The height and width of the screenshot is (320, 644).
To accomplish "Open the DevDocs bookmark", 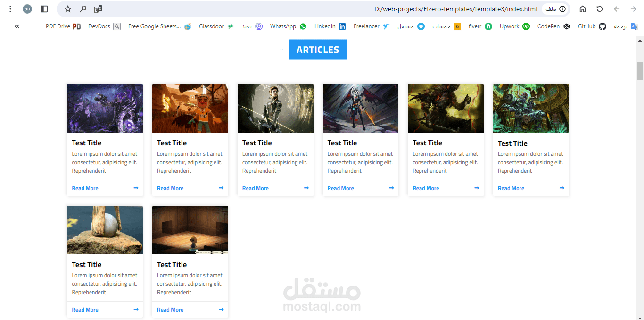I will (104, 26).
